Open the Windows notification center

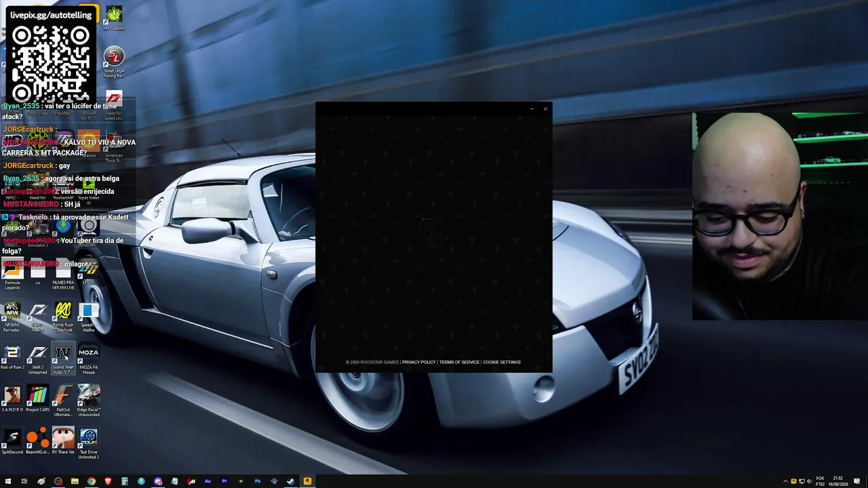pos(857,481)
